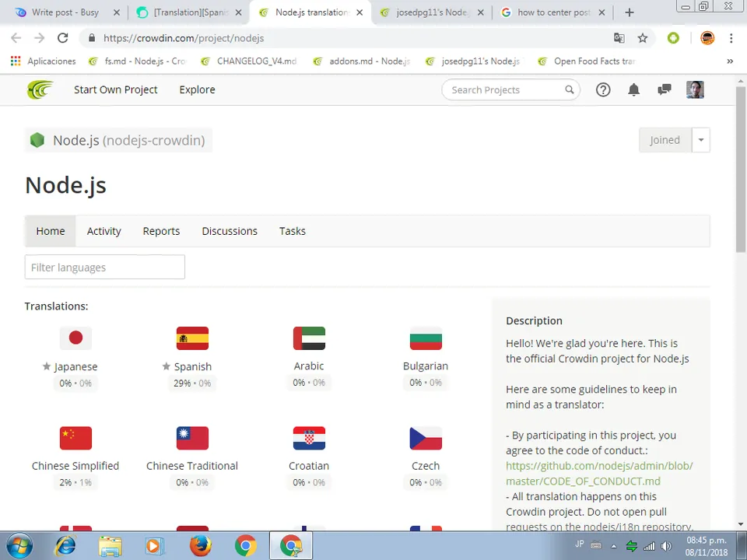Open the volume speaker tray icon
747x560 pixels.
(666, 546)
